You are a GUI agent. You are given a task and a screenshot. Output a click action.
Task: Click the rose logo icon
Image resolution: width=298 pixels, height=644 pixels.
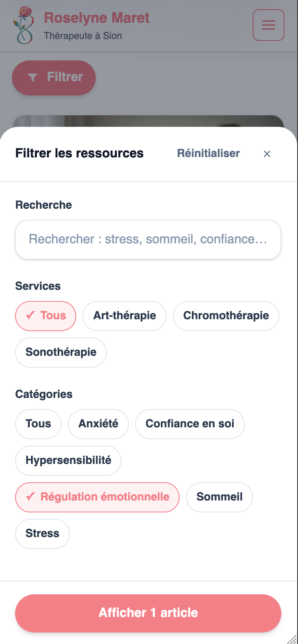coord(25,25)
